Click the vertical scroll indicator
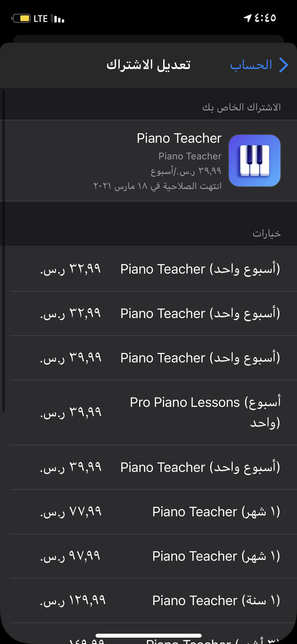Viewport: 297px width, 644px height. tap(3, 251)
